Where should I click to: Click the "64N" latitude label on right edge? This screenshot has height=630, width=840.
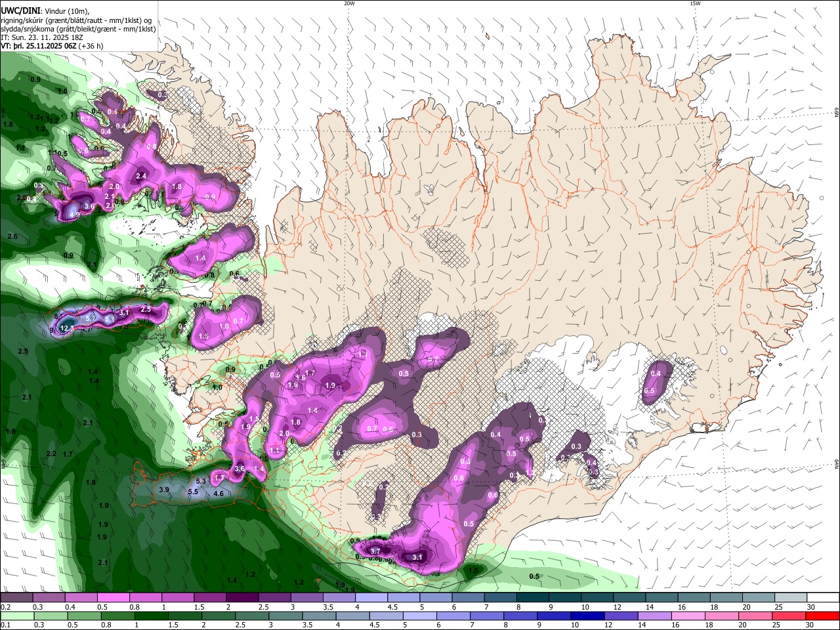click(x=837, y=464)
